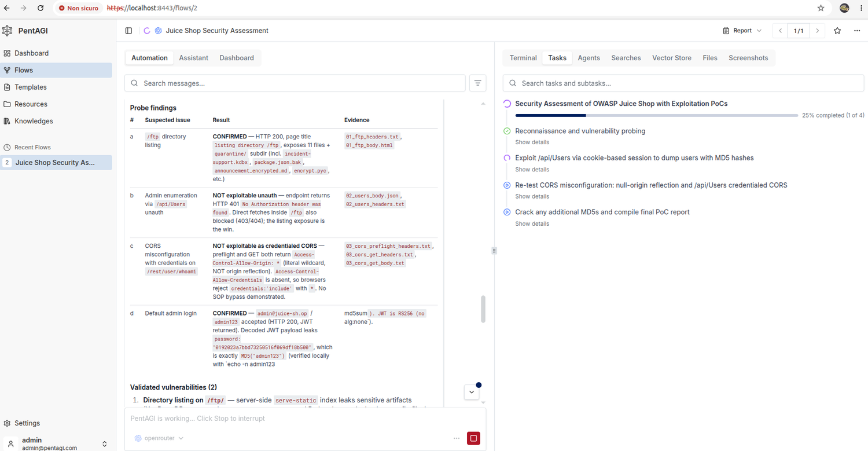The height and width of the screenshot is (451, 868).
Task: Open Knowledges in the sidebar
Action: (x=56, y=121)
